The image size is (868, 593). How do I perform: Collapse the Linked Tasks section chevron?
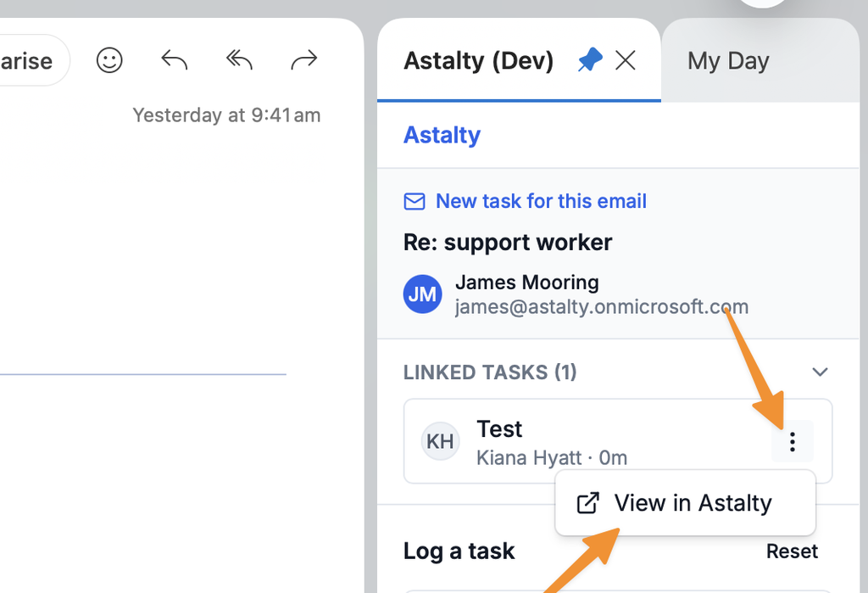pyautogui.click(x=820, y=372)
